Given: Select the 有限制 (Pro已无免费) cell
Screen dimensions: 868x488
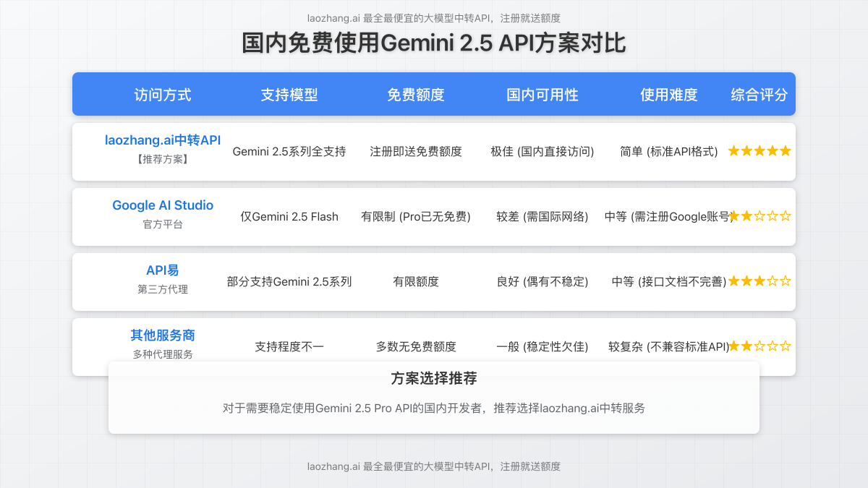Looking at the screenshot, I should coord(416,217).
